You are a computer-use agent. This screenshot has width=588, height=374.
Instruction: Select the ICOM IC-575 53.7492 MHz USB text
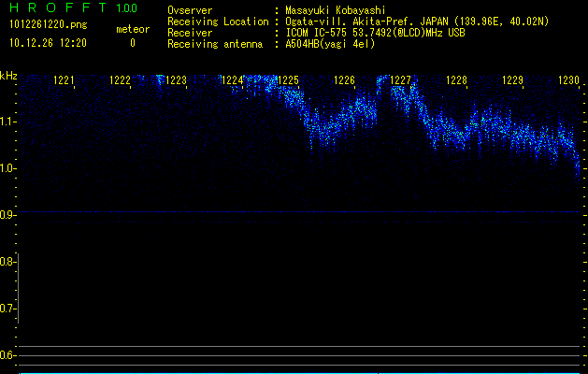pos(376,33)
